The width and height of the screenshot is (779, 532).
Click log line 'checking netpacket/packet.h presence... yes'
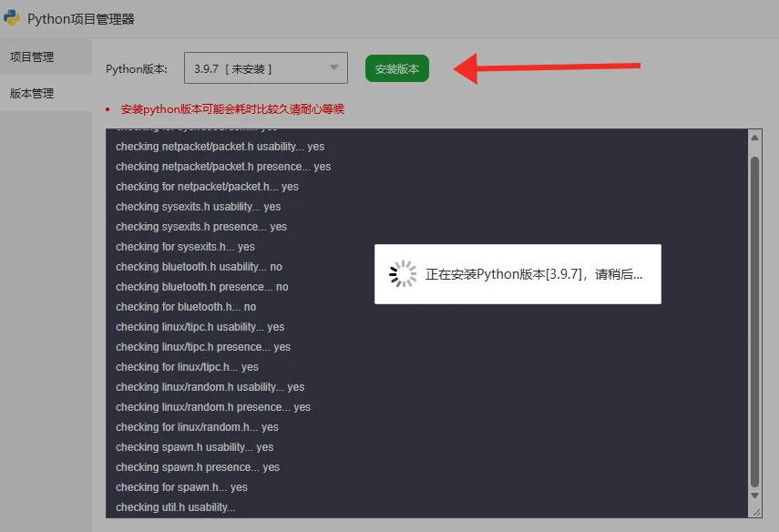223,167
